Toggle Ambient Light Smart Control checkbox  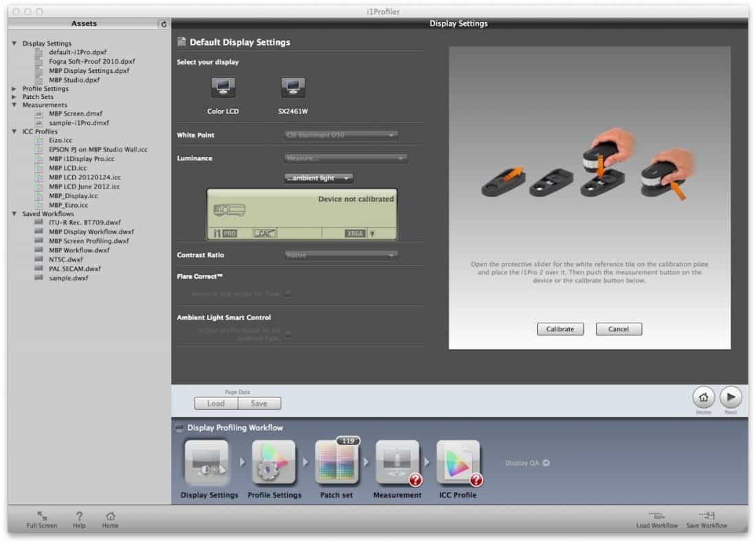coord(289,334)
